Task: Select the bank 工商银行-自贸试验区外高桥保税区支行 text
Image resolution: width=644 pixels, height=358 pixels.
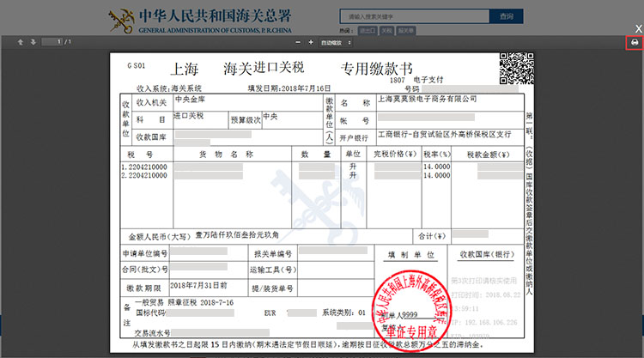Action: (x=445, y=134)
